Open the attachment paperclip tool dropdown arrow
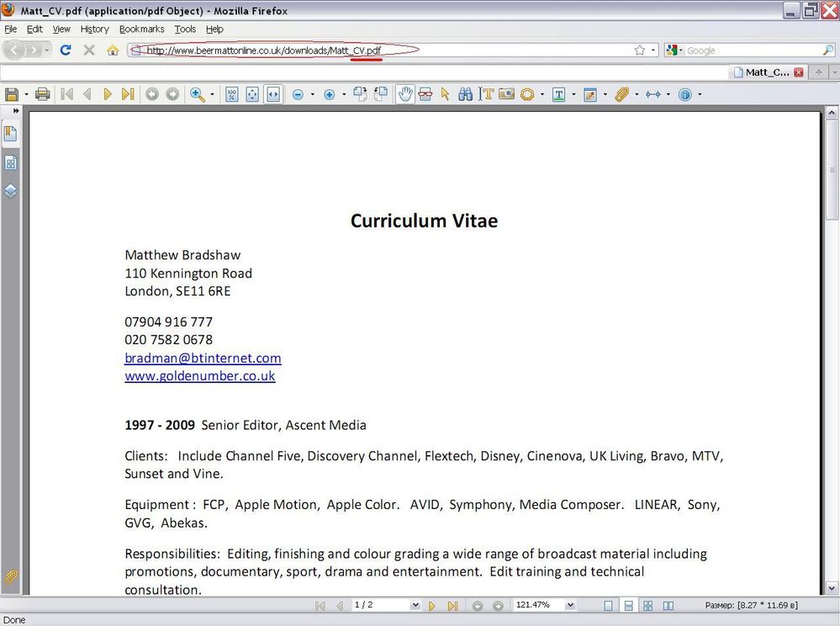Image resolution: width=840 pixels, height=626 pixels. (637, 95)
